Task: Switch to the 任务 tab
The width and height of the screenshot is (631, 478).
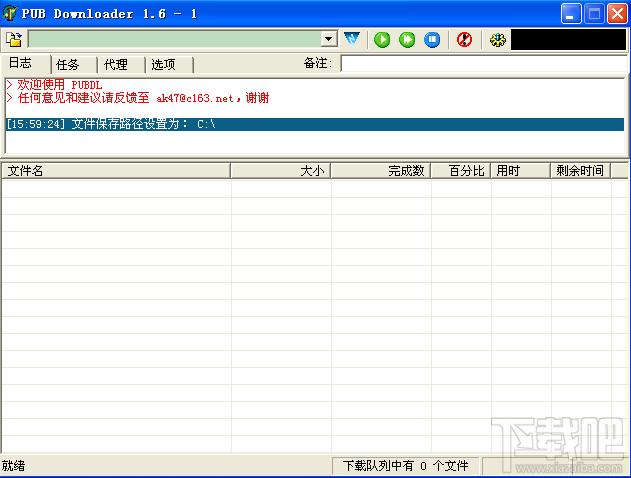Action: (x=74, y=64)
